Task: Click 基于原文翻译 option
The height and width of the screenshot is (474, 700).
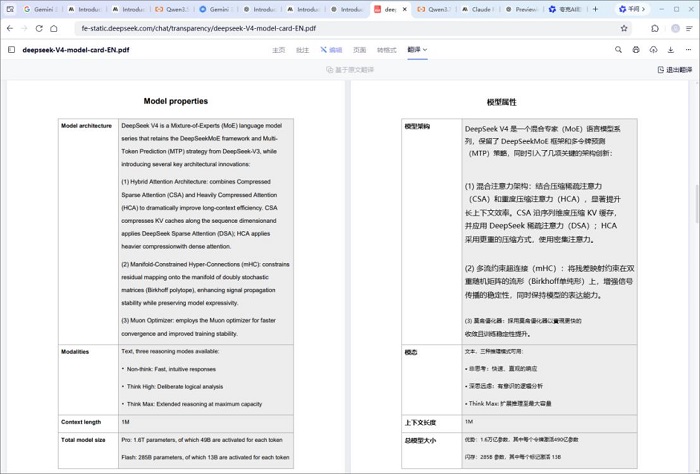Action: [350, 70]
